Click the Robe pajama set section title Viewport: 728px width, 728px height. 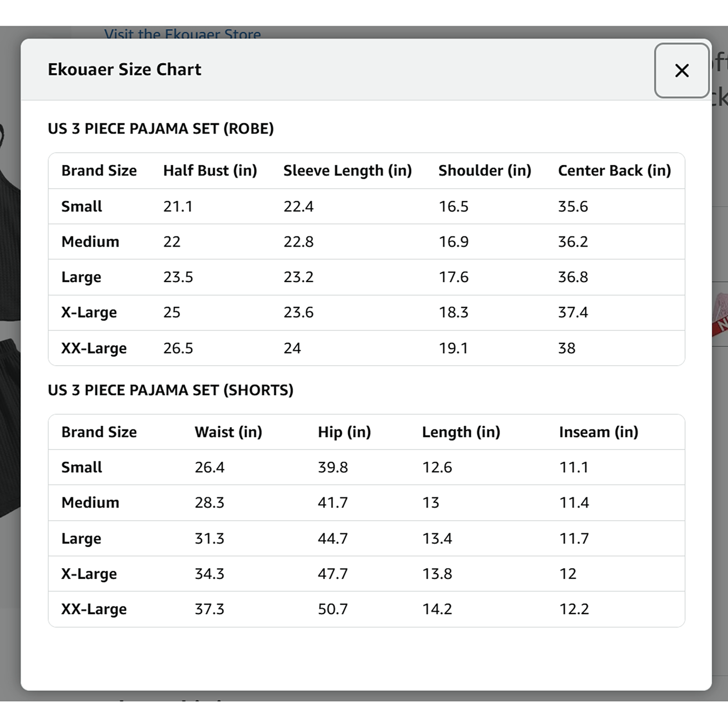click(161, 129)
